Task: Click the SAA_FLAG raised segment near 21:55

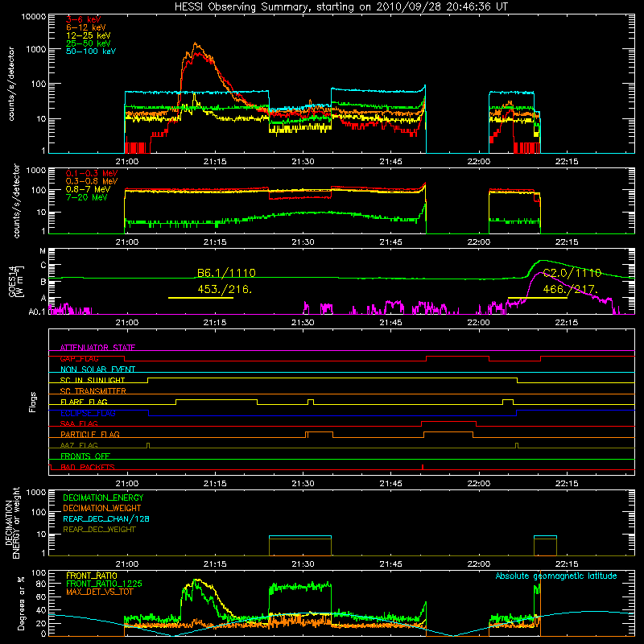Action: (x=448, y=422)
